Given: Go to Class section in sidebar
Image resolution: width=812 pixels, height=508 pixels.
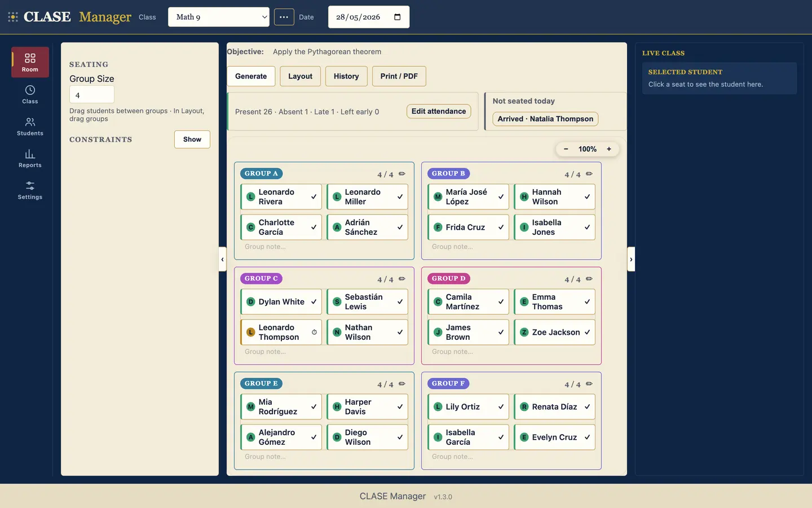Looking at the screenshot, I should pos(30,94).
